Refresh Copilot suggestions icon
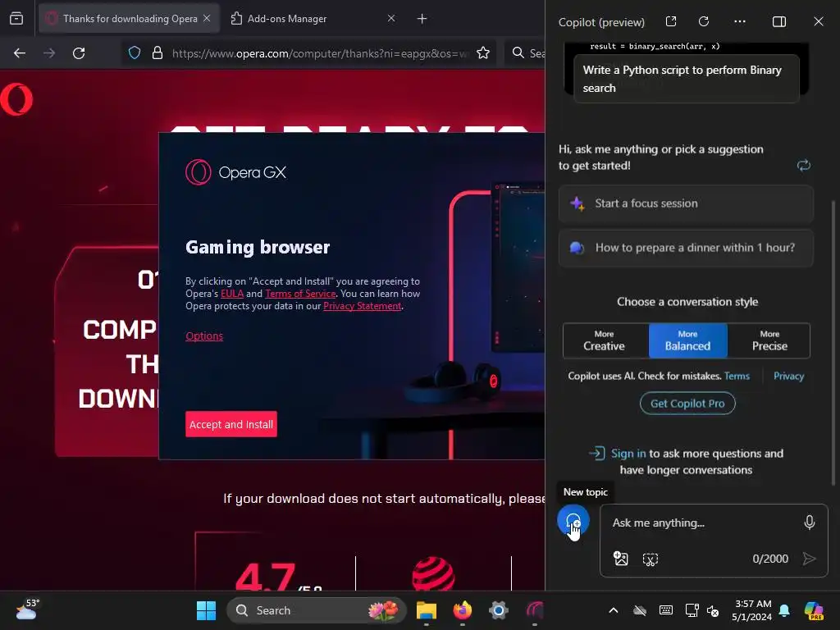Screen dimensions: 840x630 (x=803, y=165)
